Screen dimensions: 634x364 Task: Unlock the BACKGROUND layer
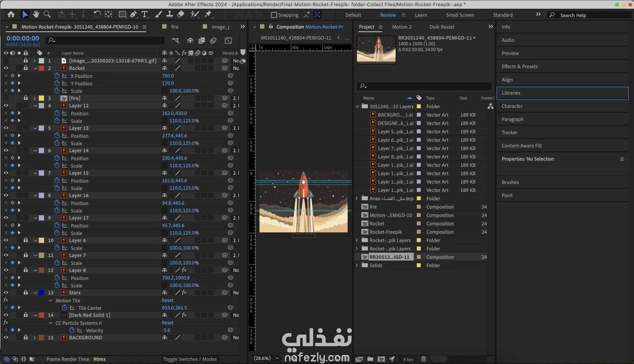(x=26, y=337)
